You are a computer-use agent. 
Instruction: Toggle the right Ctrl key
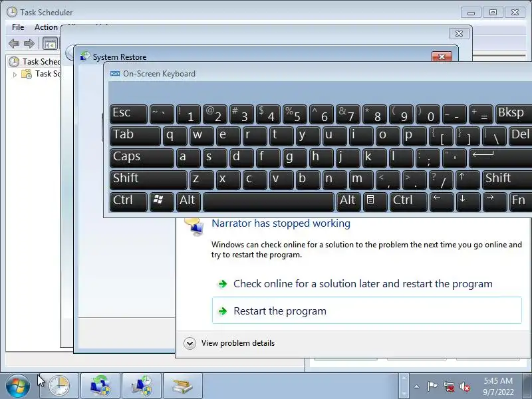[x=408, y=201]
